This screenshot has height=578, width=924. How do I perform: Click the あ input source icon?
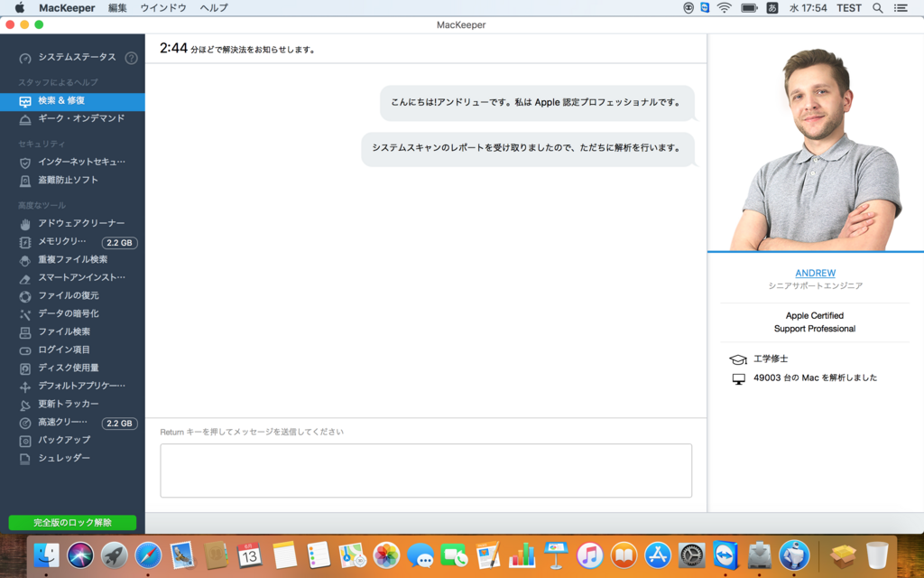772,7
